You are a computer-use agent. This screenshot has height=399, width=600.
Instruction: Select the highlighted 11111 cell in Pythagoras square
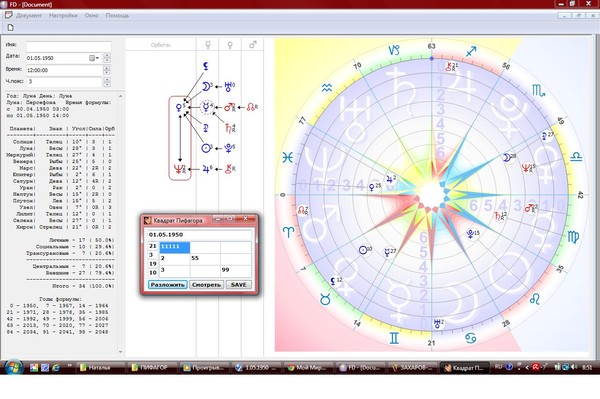(x=174, y=247)
